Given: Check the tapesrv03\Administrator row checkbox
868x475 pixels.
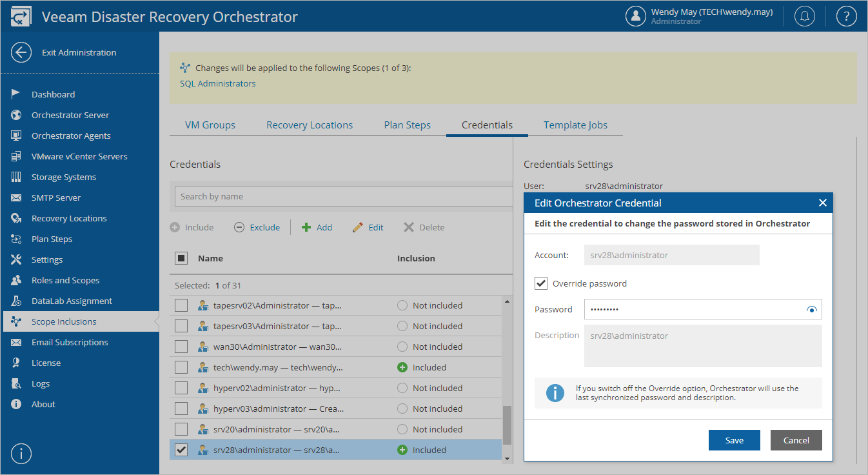Looking at the screenshot, I should pyautogui.click(x=181, y=326).
